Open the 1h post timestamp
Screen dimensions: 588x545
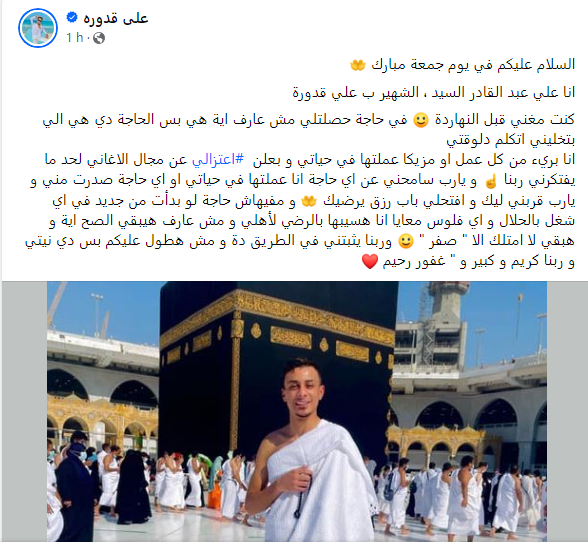click(75, 38)
